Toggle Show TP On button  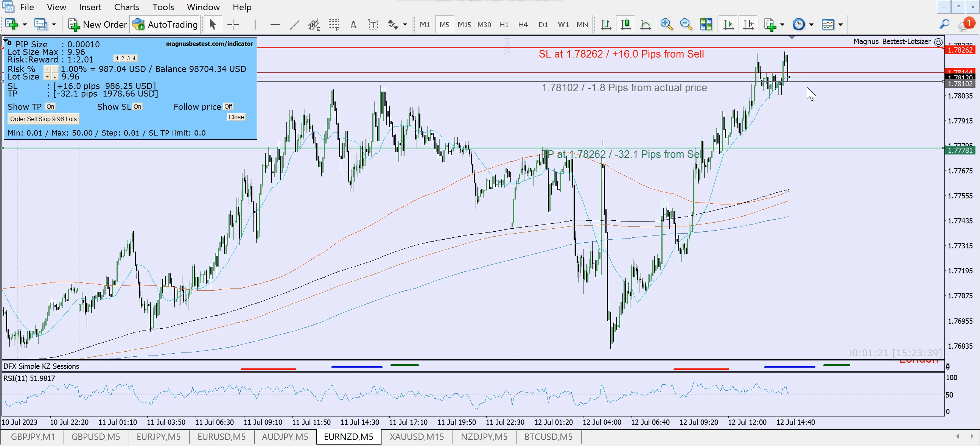coord(50,106)
